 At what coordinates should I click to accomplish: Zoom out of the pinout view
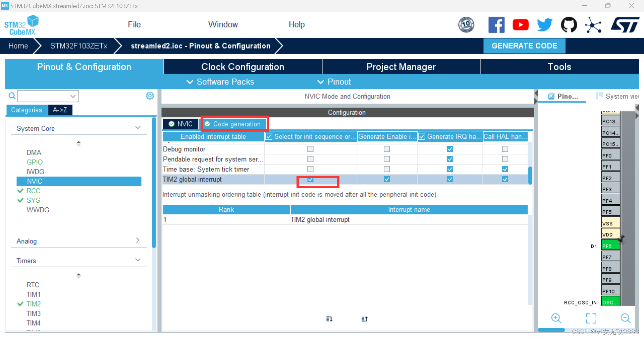pyautogui.click(x=626, y=318)
